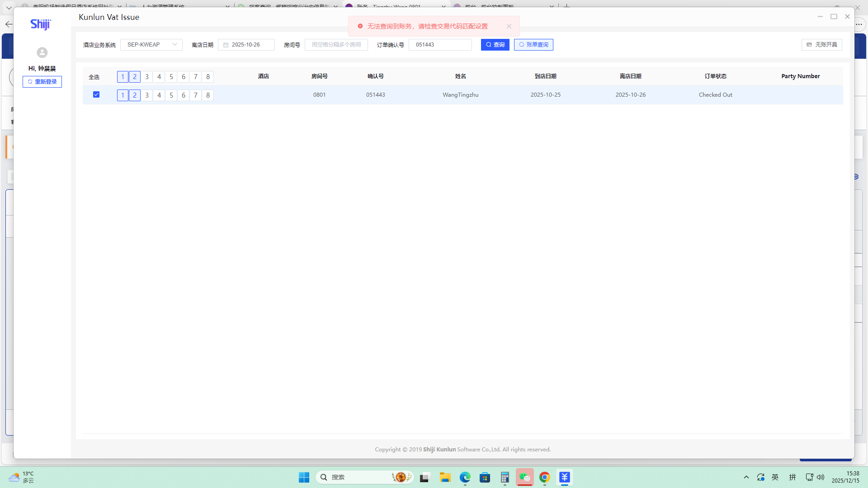Dismiss the red error notification
The image size is (868, 488).
pos(509,26)
